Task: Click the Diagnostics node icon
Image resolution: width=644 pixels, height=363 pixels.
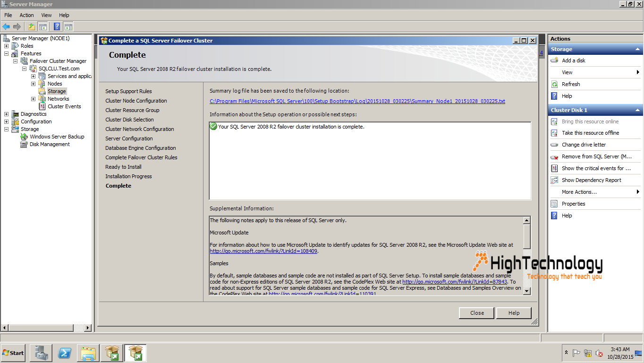Action: coord(16,114)
